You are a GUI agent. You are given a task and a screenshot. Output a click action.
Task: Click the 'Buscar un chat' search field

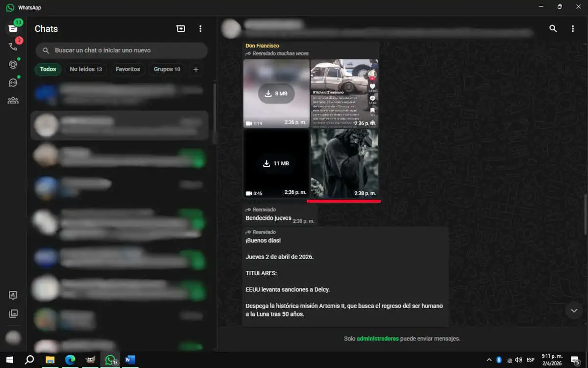pos(122,50)
